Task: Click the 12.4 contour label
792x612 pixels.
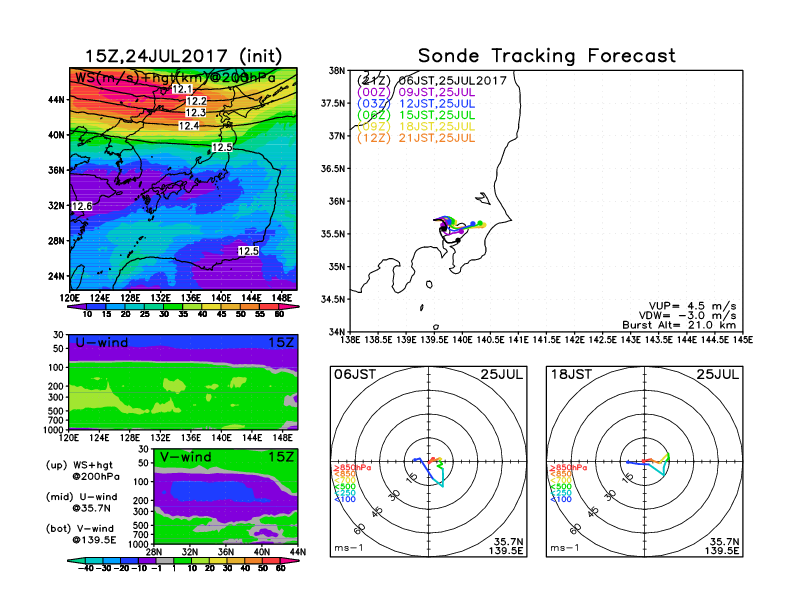Action: coord(188,126)
